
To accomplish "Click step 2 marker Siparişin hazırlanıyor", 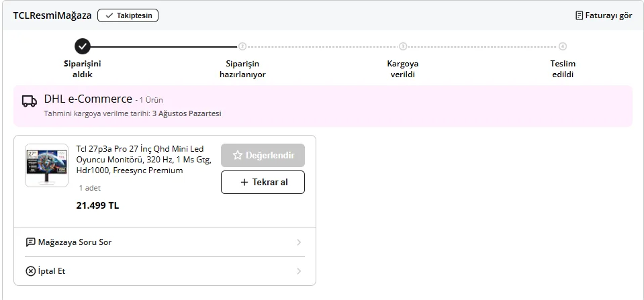I will [242, 46].
